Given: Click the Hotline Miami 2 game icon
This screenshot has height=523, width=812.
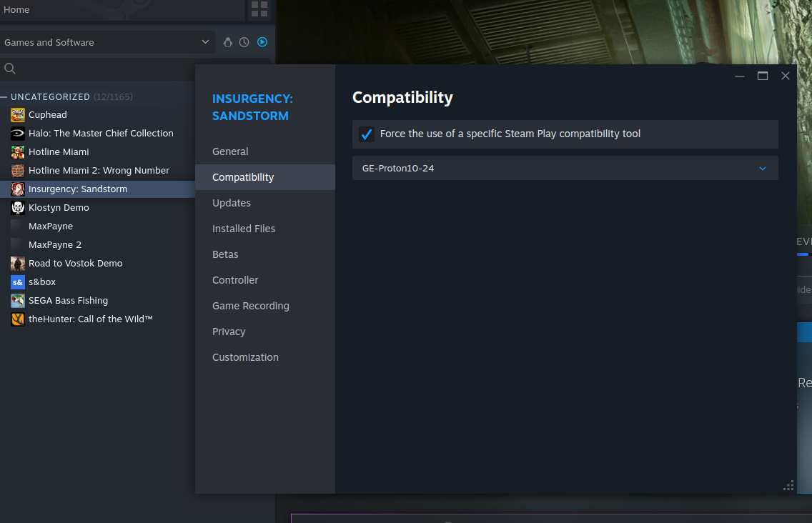Looking at the screenshot, I should point(18,170).
